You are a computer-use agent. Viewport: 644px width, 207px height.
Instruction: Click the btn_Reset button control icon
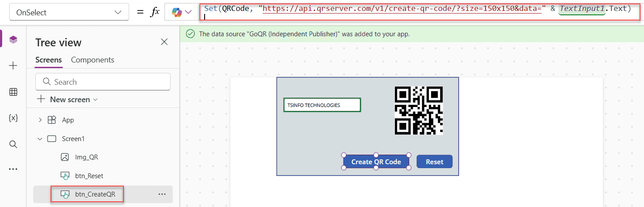[x=65, y=176]
